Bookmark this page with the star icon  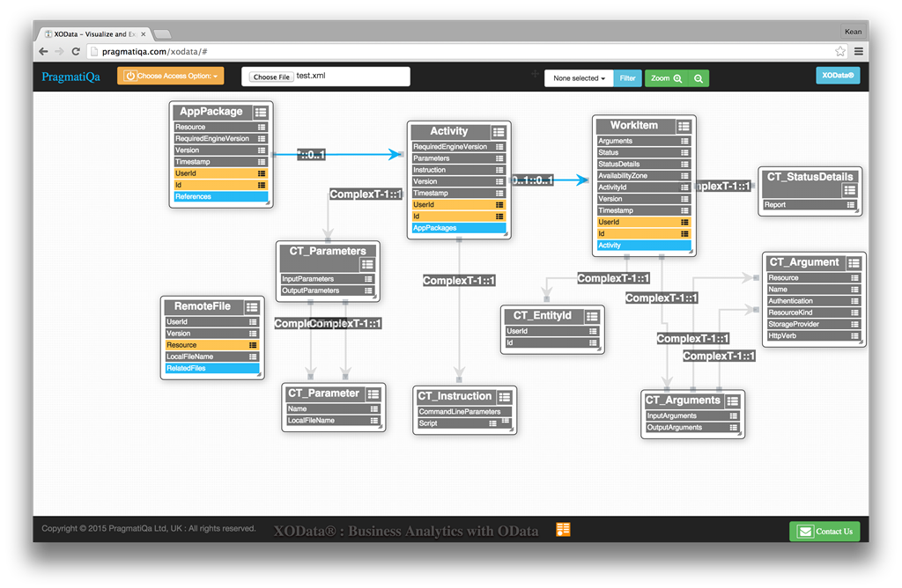840,52
